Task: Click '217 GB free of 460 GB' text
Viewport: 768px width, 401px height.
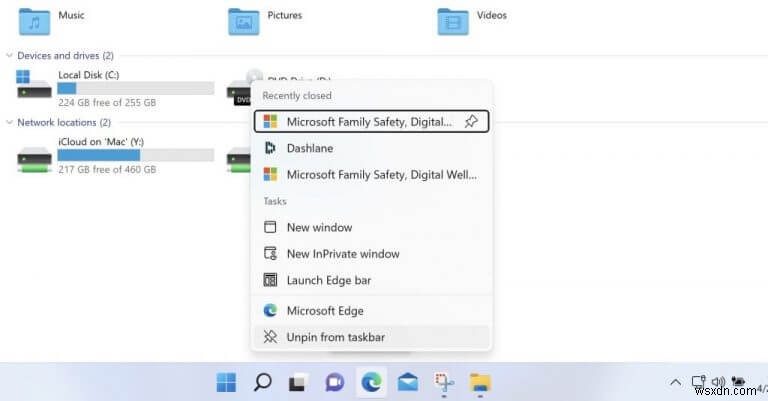Action: pyautogui.click(x=107, y=169)
